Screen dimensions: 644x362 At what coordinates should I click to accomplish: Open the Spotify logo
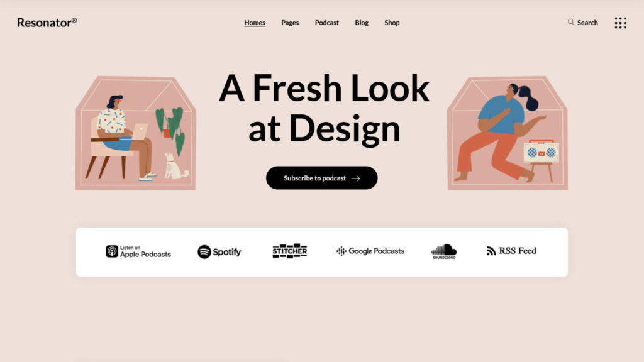pos(219,251)
